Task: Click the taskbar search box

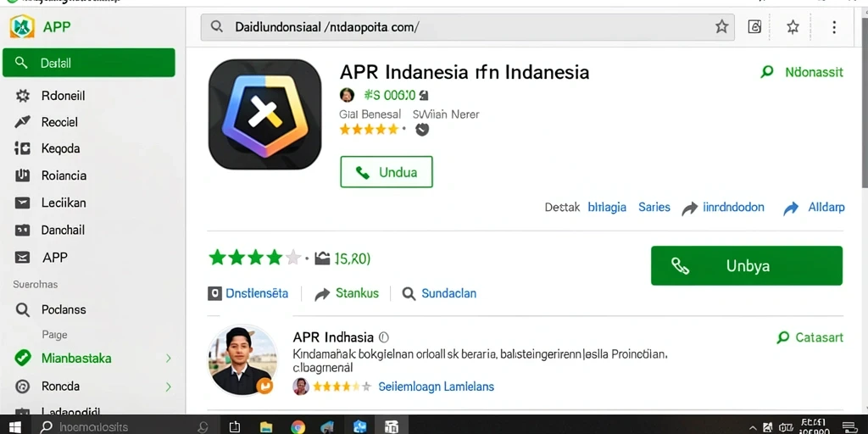Action: pyautogui.click(x=125, y=427)
